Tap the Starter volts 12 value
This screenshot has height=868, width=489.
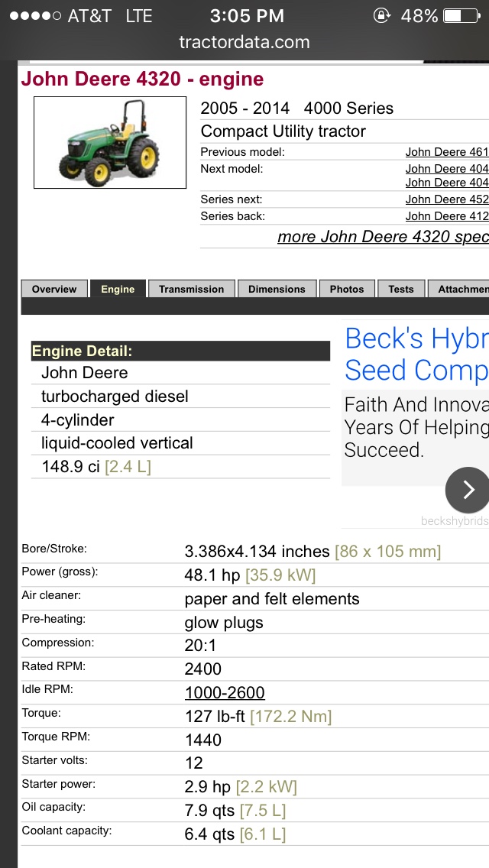[x=194, y=763]
